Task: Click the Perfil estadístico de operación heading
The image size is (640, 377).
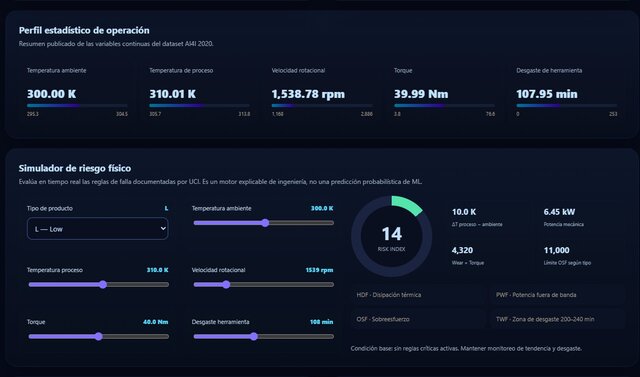Action: pyautogui.click(x=84, y=30)
